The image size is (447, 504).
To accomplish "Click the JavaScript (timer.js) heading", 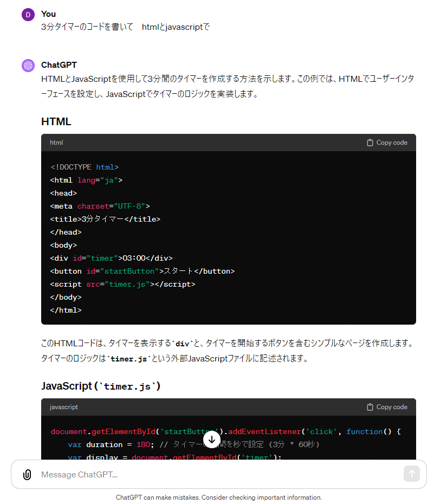I will tap(101, 386).
